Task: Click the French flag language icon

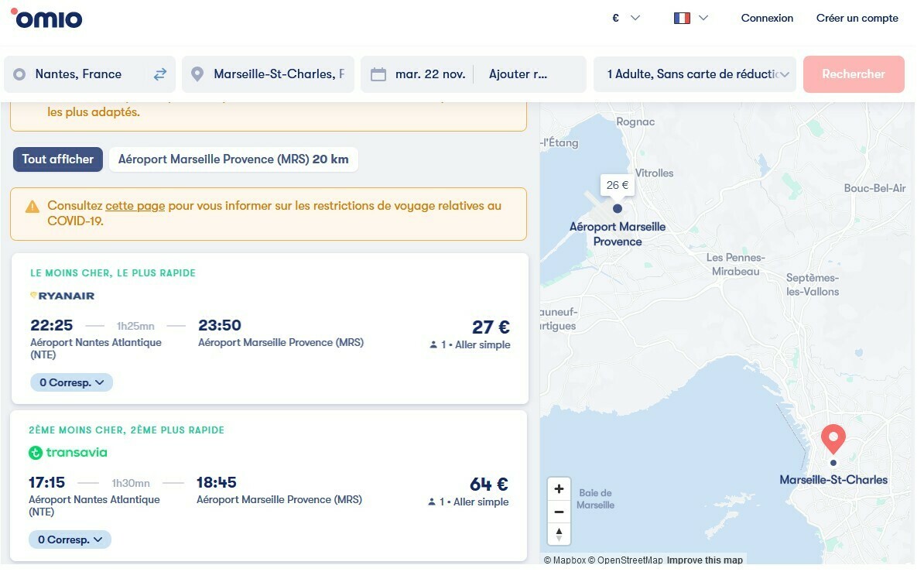Action: click(x=682, y=18)
